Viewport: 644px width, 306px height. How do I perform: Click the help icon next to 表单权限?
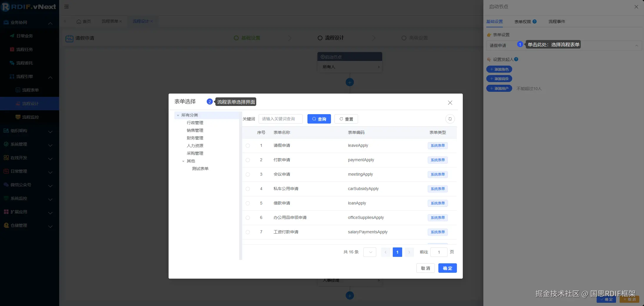535,21
